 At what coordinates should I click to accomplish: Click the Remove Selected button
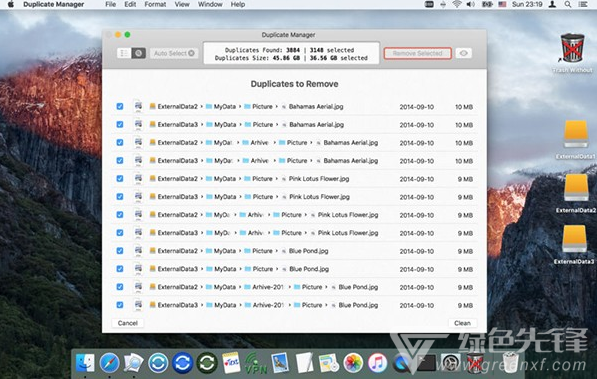tap(418, 53)
